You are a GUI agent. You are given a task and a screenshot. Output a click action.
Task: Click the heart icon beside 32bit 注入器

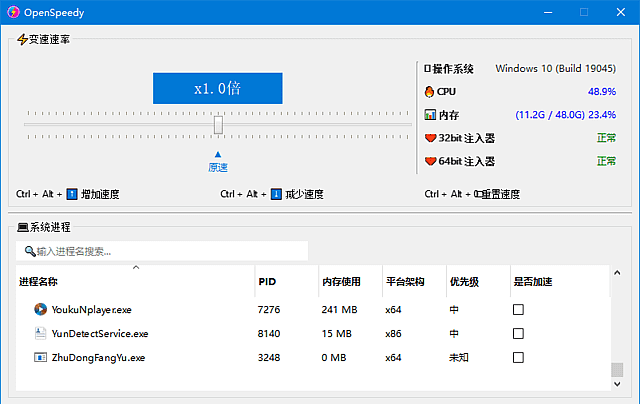[430, 138]
